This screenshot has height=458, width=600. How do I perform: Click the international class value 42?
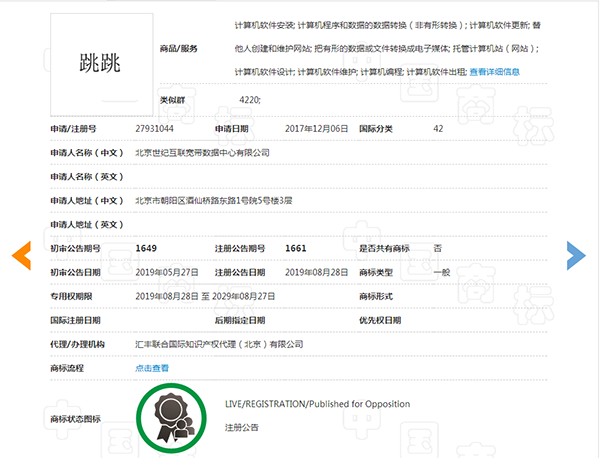tap(438, 129)
